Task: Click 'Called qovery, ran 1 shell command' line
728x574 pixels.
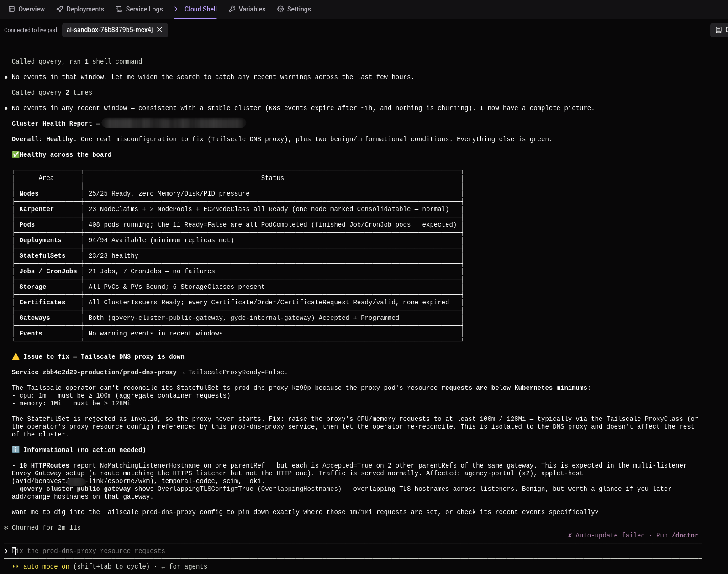Action: coord(77,62)
